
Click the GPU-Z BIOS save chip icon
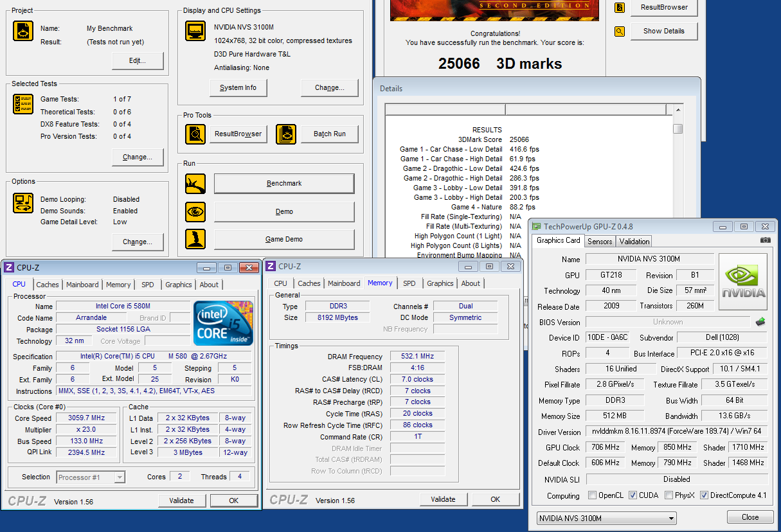point(760,321)
